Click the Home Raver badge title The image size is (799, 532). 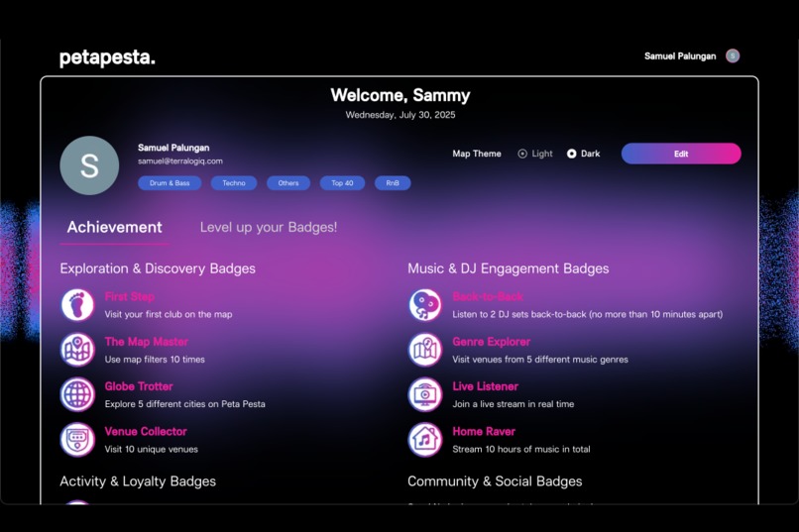coord(484,431)
